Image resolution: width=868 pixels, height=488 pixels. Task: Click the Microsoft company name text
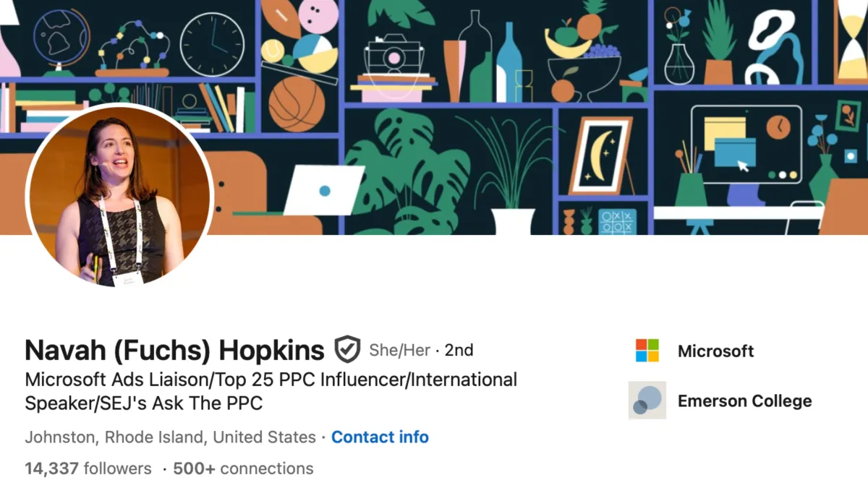tap(715, 351)
